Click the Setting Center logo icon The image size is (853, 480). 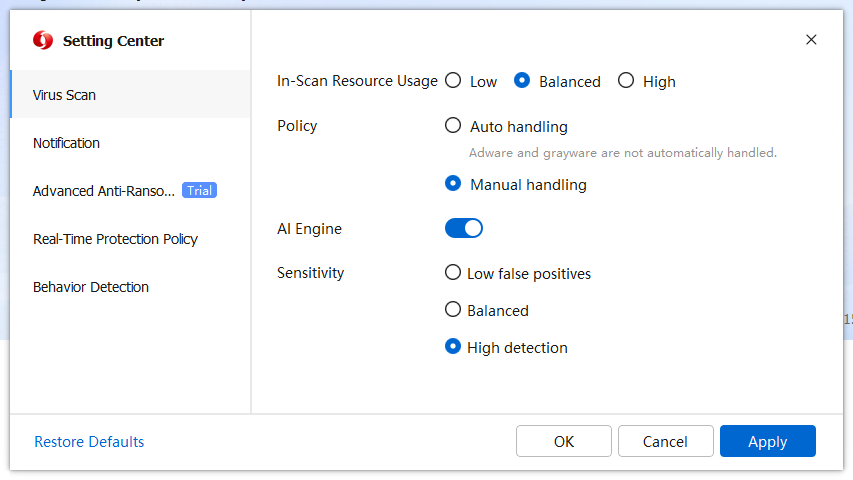(43, 40)
